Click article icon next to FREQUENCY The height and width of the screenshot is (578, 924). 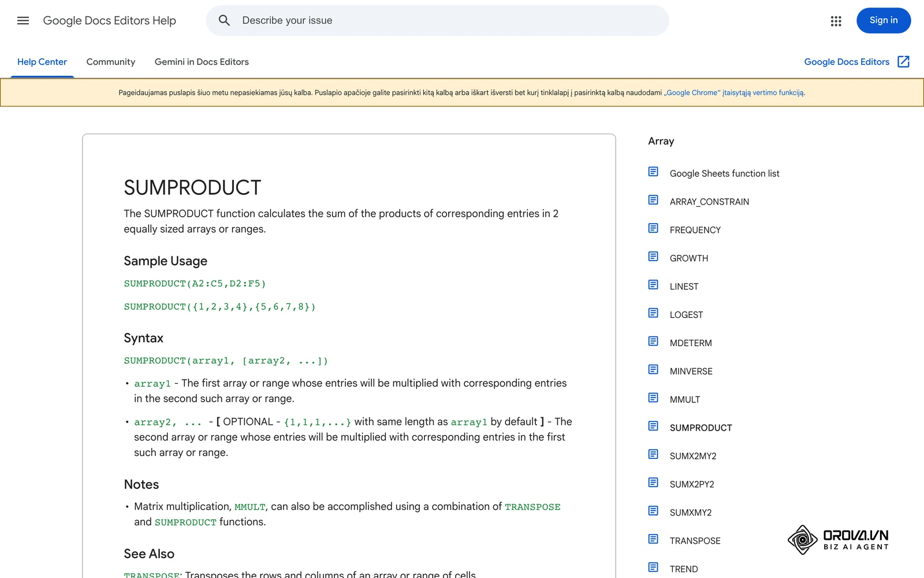(x=653, y=229)
